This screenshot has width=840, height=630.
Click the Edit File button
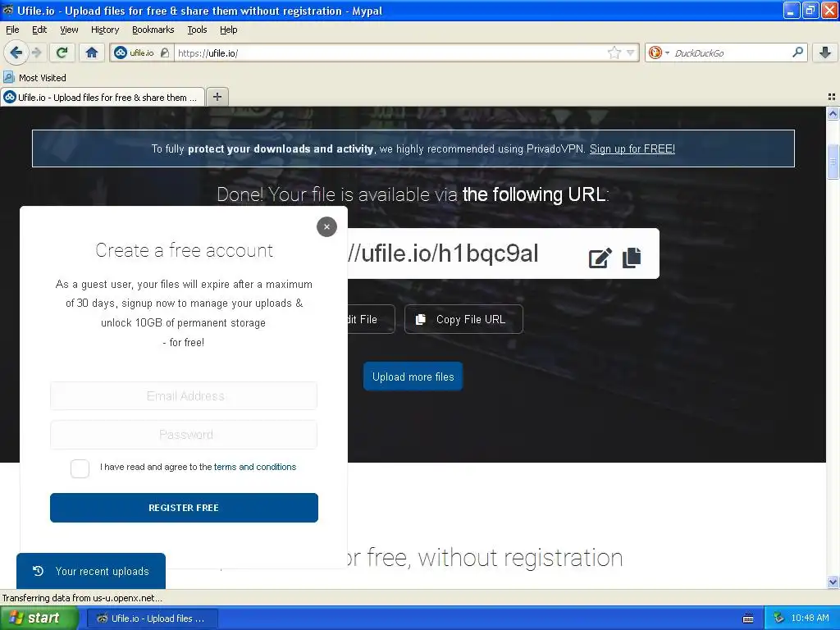pyautogui.click(x=371, y=319)
